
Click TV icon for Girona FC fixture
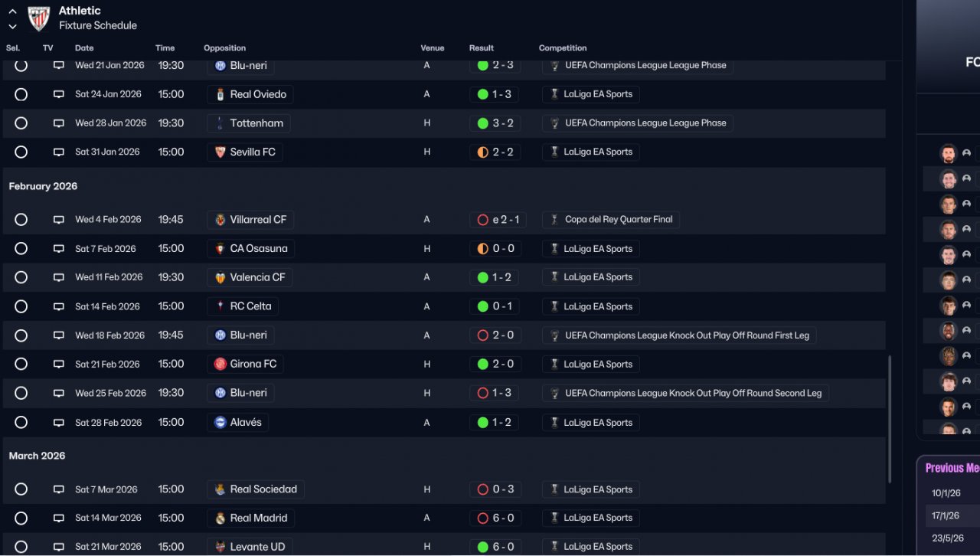click(59, 365)
